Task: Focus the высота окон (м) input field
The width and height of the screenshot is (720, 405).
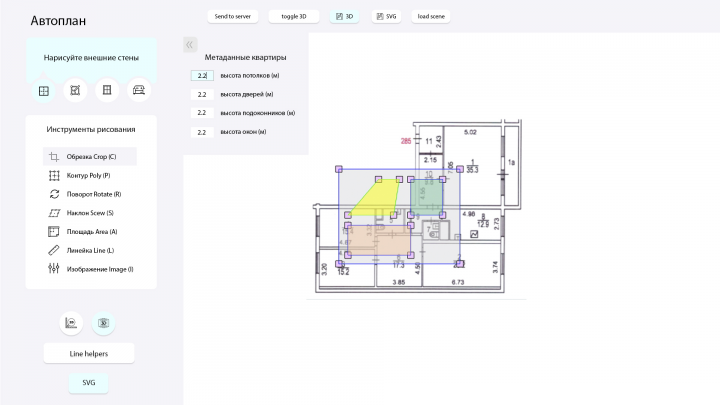Action: [202, 132]
